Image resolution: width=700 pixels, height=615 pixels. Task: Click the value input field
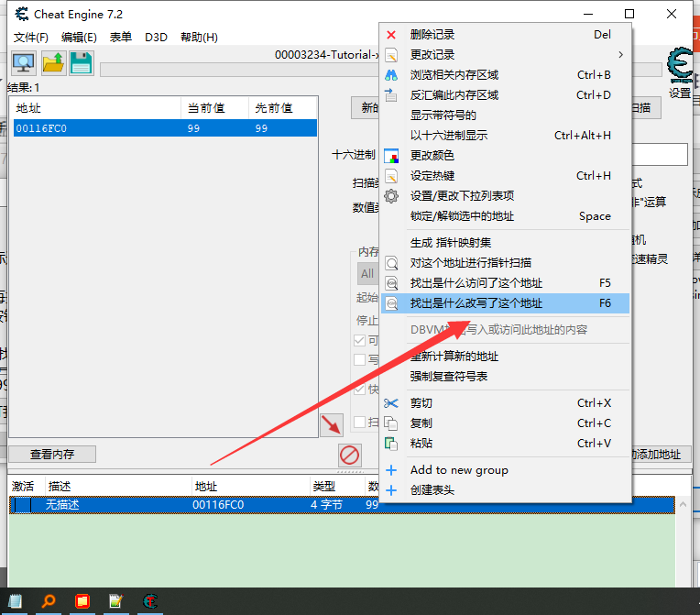660,155
